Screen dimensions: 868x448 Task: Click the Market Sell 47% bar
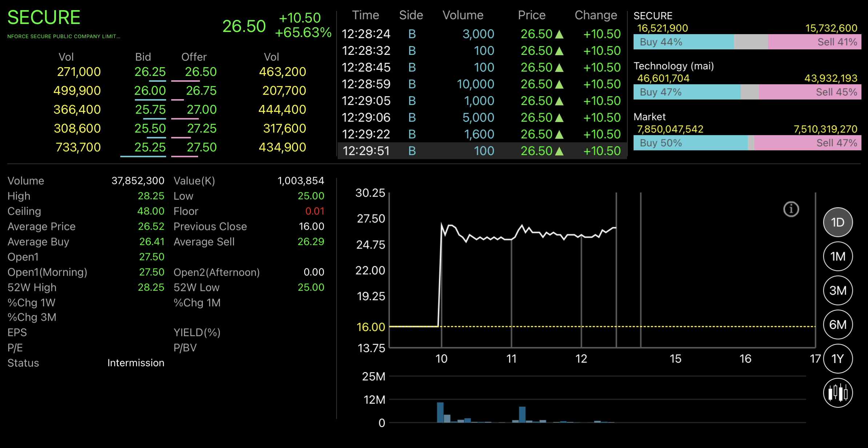pyautogui.click(x=808, y=143)
